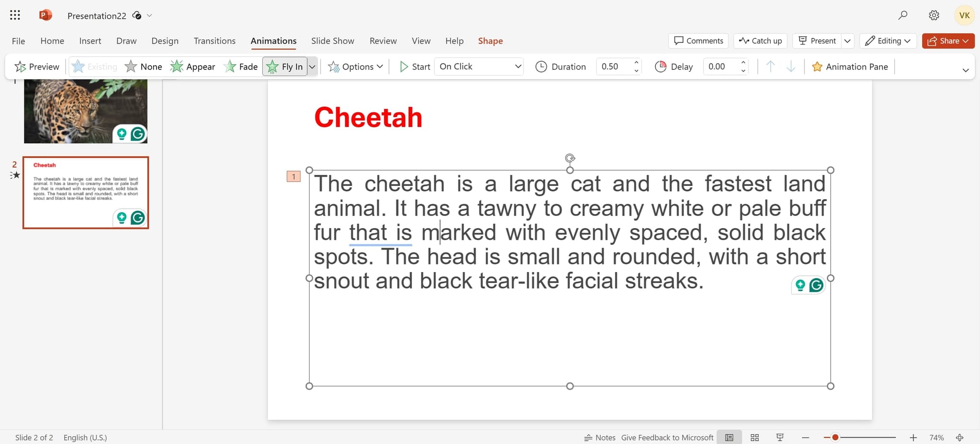Open the app launcher waffle icon
The image size is (980, 444).
tap(15, 15)
